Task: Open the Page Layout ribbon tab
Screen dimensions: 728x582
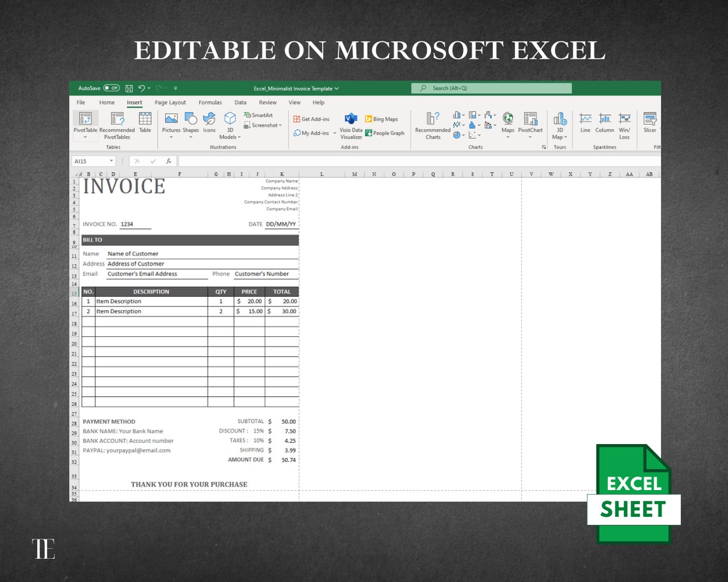Action: coord(170,102)
